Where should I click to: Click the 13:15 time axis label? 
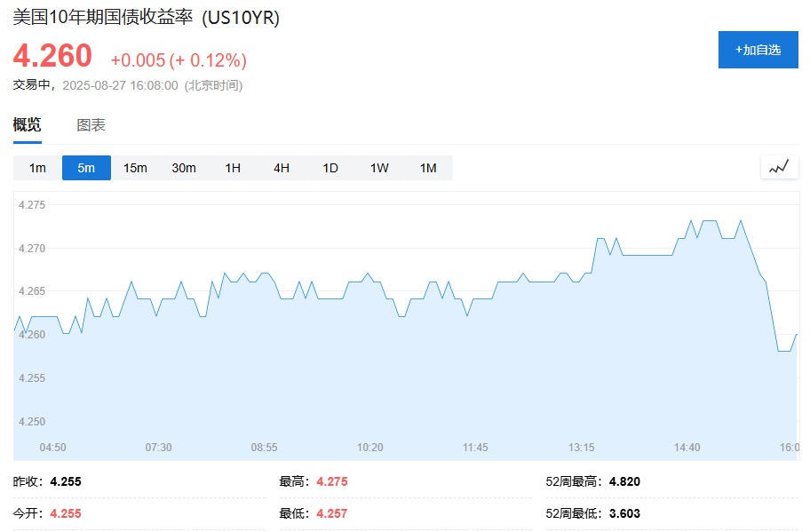[x=581, y=448]
